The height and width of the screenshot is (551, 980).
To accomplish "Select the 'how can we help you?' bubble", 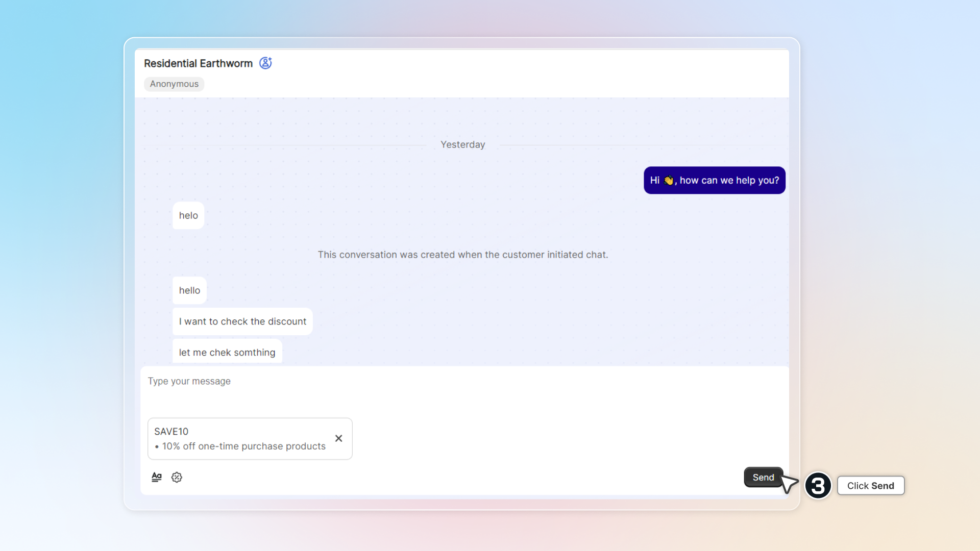I will [729, 181].
